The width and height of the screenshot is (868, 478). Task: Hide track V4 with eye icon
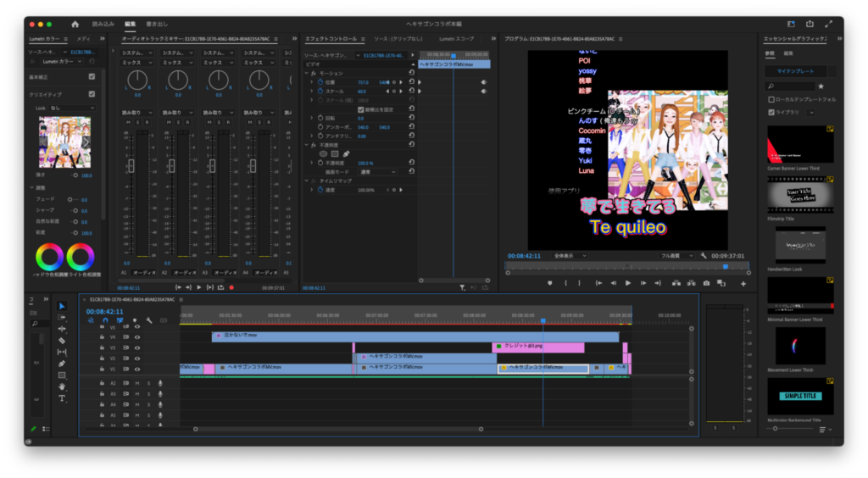[x=137, y=337]
